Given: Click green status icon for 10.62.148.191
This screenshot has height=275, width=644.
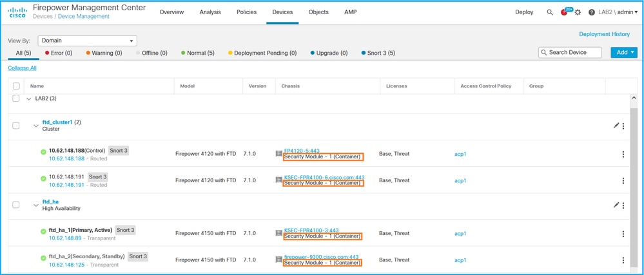Looking at the screenshot, I should tap(44, 178).
